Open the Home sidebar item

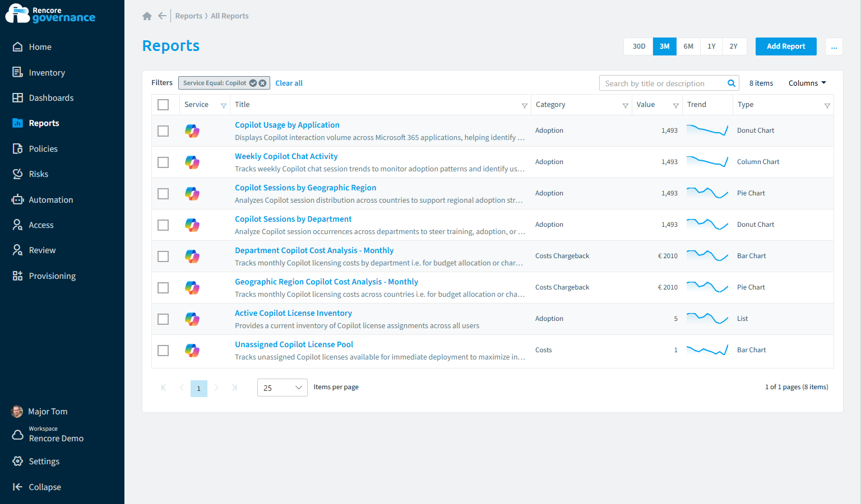(x=40, y=47)
